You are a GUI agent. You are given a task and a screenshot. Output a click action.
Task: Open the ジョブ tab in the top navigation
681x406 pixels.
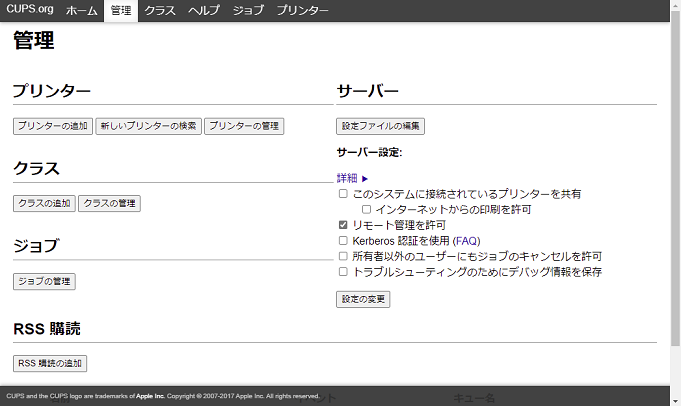pos(248,10)
